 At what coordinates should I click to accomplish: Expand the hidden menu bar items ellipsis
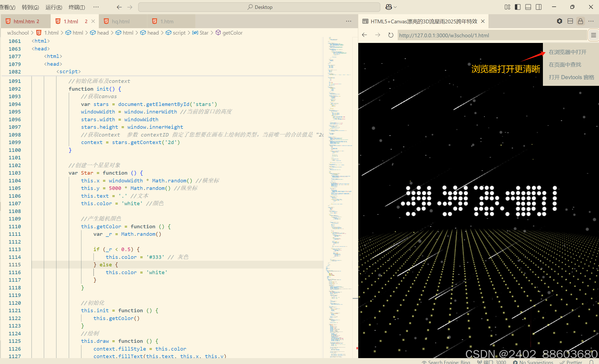(x=96, y=7)
